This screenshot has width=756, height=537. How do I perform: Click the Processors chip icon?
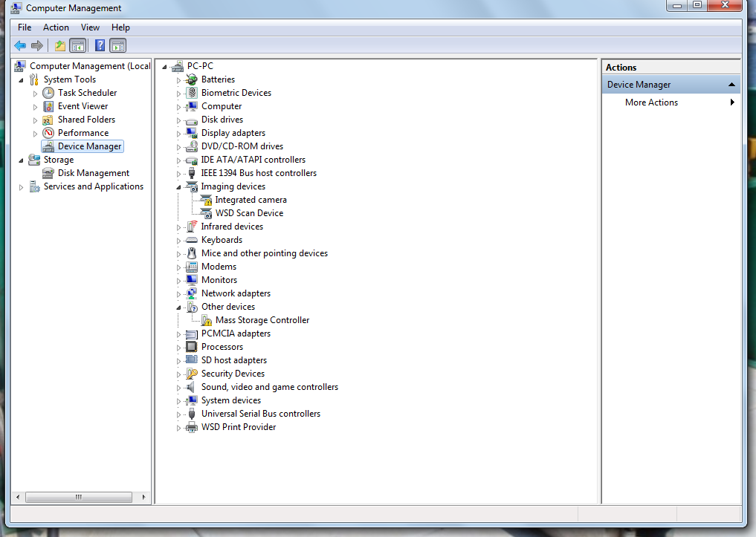point(192,347)
